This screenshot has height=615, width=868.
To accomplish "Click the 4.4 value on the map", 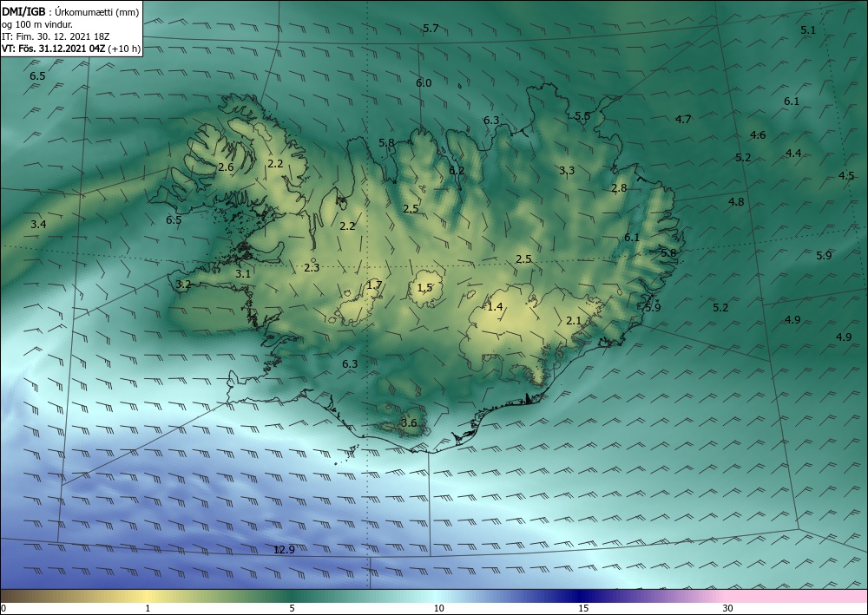I will 793,154.
